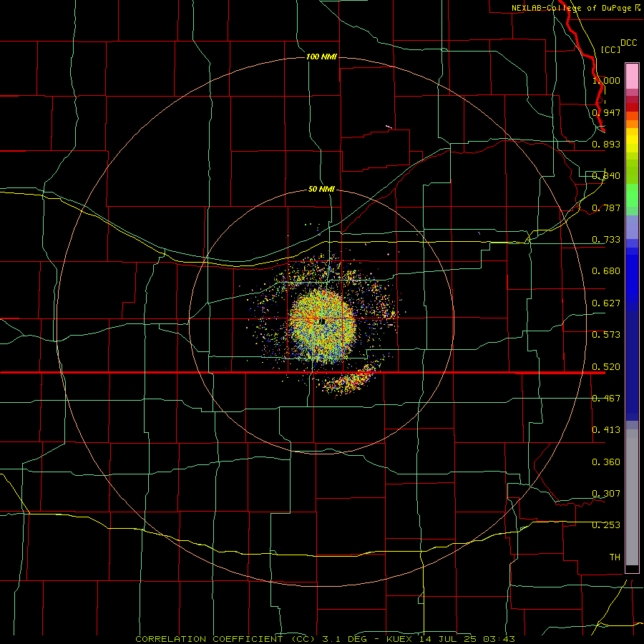Select the 0.787 color scale value
This screenshot has height=644, width=644.
click(606, 208)
